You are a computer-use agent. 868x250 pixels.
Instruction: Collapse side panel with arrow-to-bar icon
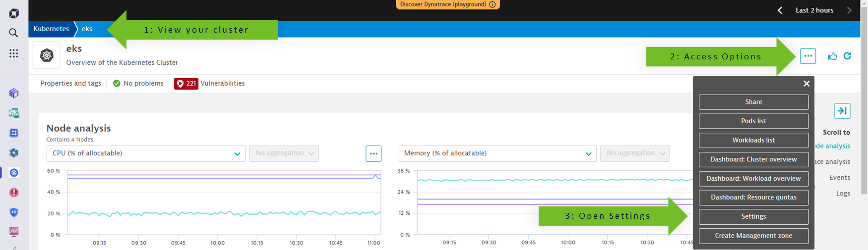842,111
